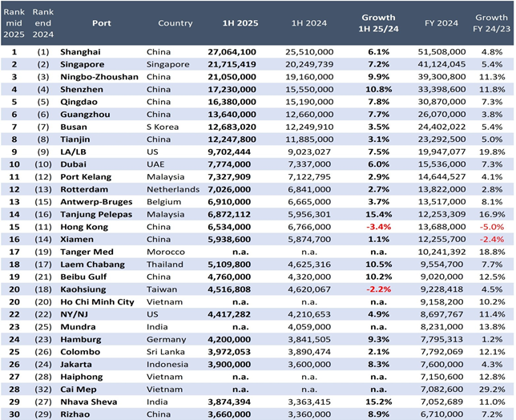
Task: Click the Dubai port cell
Action: [x=74, y=164]
